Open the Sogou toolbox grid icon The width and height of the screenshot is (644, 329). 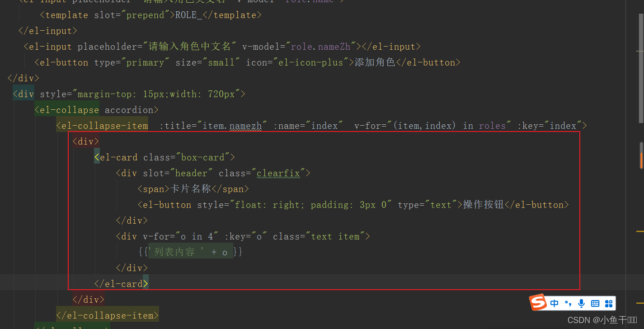click(x=609, y=303)
